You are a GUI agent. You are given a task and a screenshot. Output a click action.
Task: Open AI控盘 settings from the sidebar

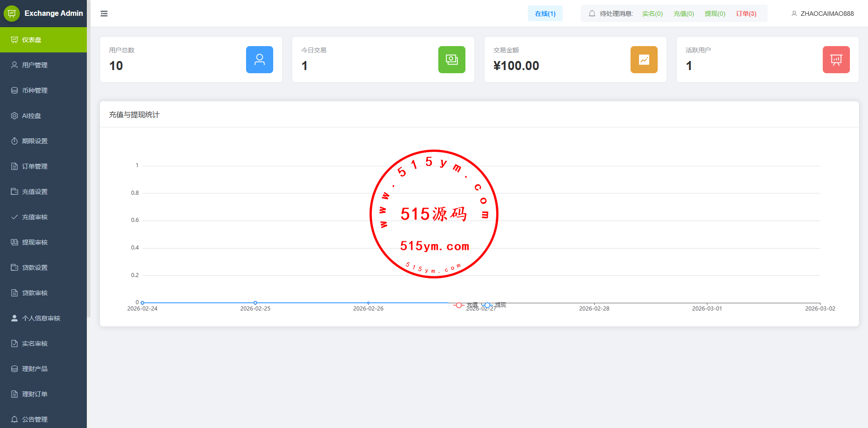(x=31, y=116)
